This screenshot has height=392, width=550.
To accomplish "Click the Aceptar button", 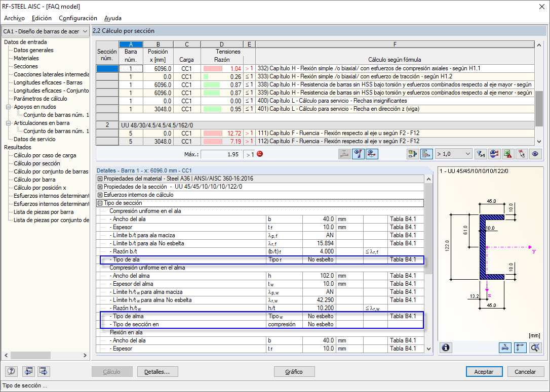I will 484,372.
